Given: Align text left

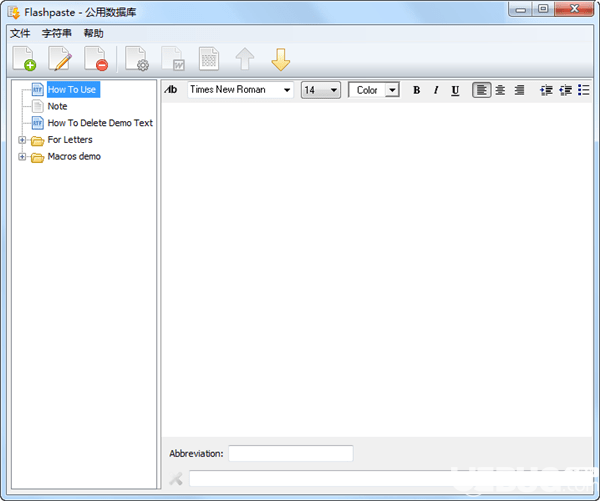Looking at the screenshot, I should [x=481, y=90].
